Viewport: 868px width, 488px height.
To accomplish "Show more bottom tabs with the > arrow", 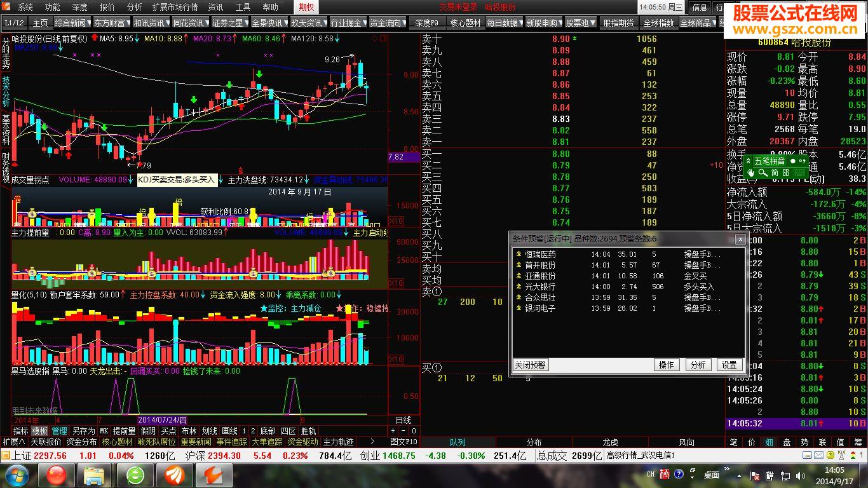I will click(372, 442).
